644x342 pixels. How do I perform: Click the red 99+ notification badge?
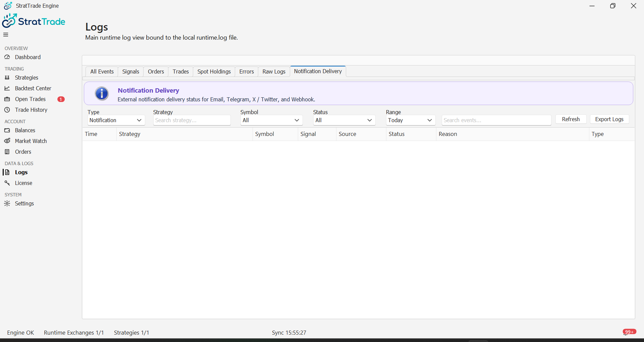coord(630,332)
